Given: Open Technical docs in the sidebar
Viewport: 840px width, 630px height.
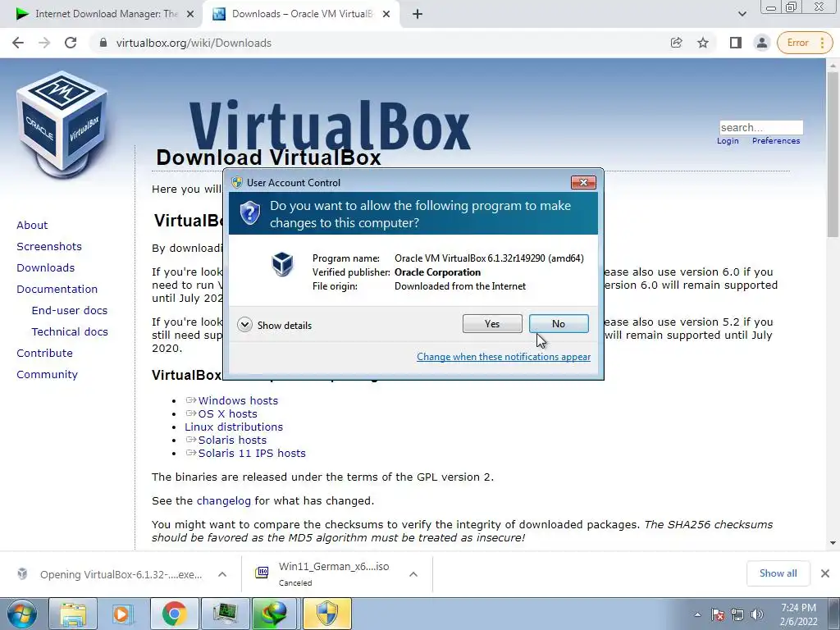Looking at the screenshot, I should click(70, 332).
